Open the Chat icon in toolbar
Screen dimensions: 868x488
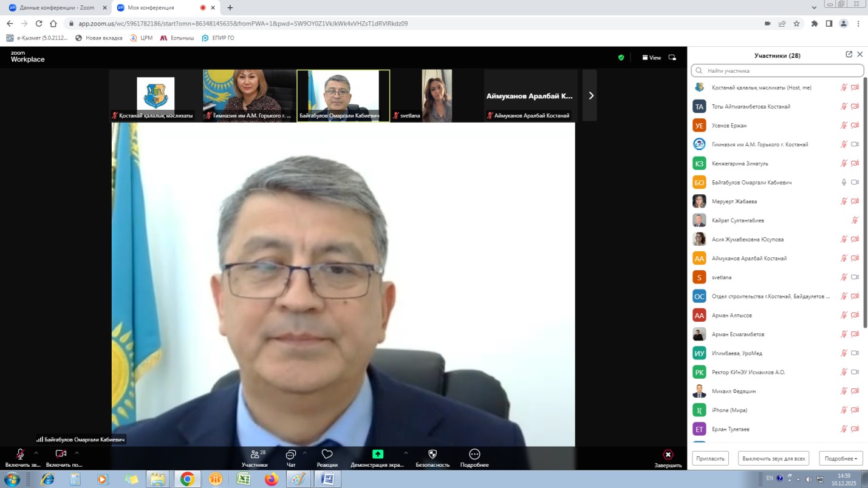point(291,455)
